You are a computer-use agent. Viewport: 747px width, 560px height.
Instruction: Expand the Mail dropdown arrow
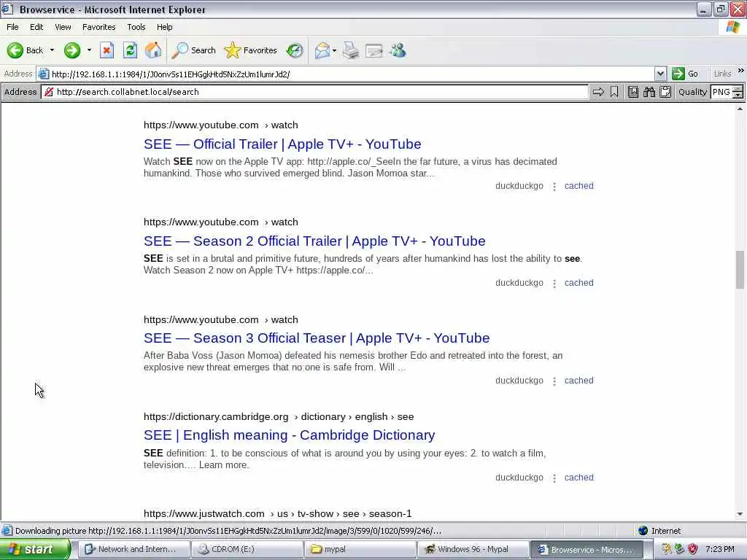pos(334,50)
